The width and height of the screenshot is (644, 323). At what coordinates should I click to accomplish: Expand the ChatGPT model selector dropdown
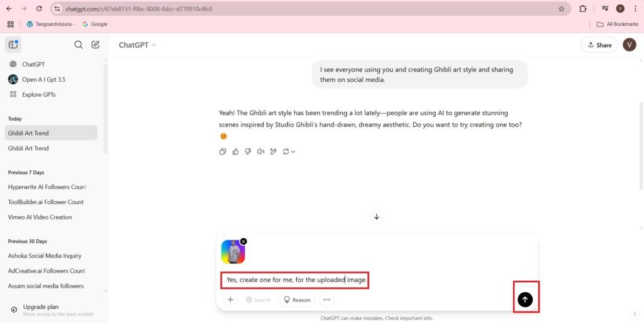point(138,45)
